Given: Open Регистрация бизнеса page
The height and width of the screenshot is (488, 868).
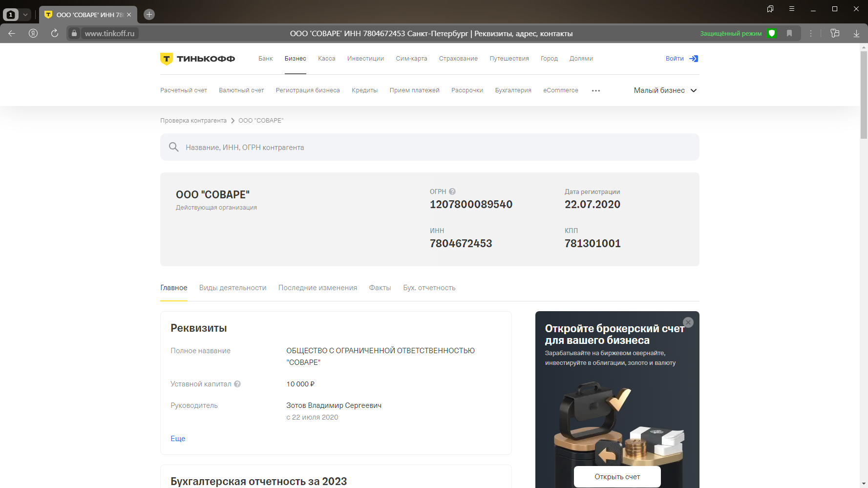Looking at the screenshot, I should pos(308,90).
